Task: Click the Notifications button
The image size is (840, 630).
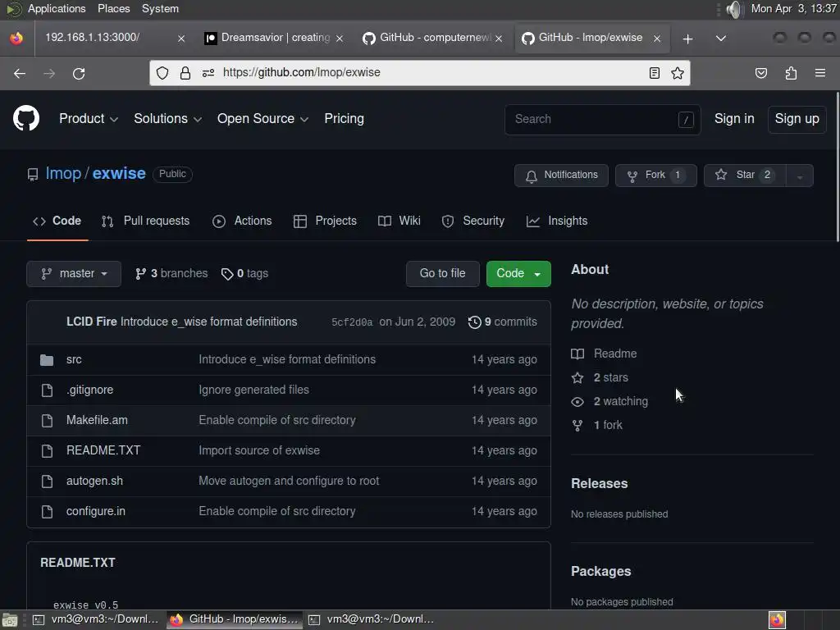Action: [x=561, y=176]
